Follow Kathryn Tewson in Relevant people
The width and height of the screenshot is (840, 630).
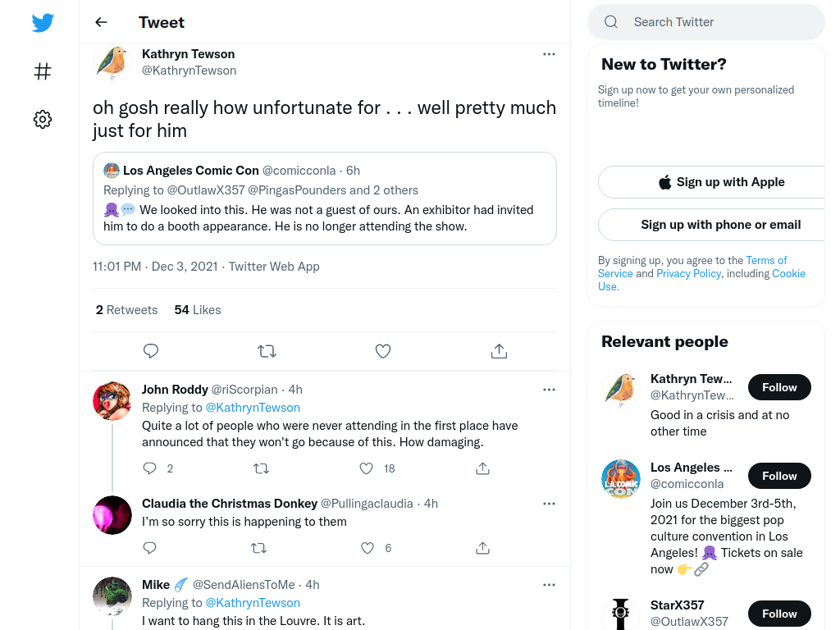pos(779,387)
